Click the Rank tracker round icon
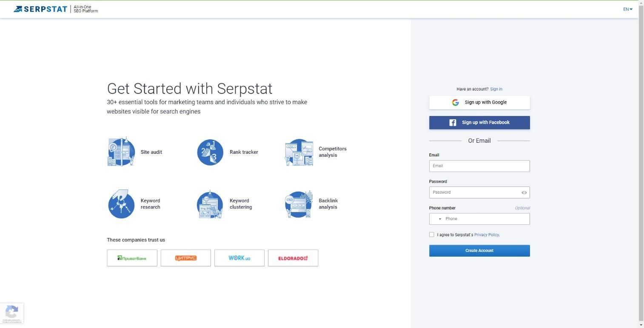The height and width of the screenshot is (328, 644). click(210, 152)
